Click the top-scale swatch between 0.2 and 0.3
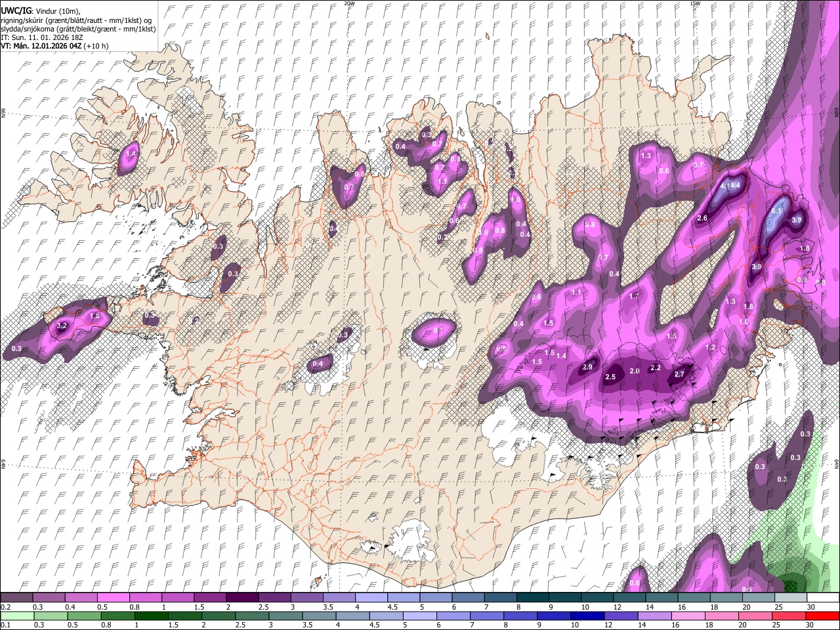Viewport: 840px width, 630px height. [16, 597]
